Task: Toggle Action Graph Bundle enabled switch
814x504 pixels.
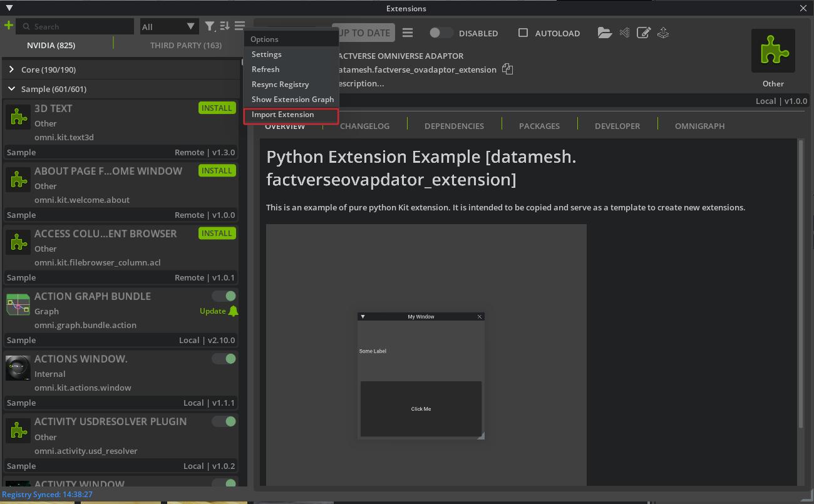Action: click(x=224, y=296)
